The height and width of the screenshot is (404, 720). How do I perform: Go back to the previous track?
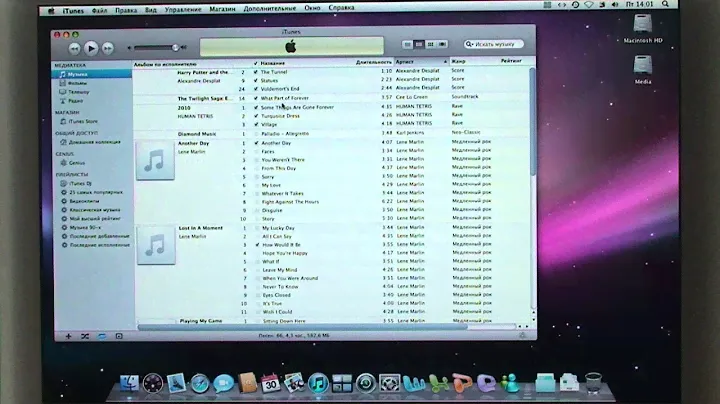(74, 47)
